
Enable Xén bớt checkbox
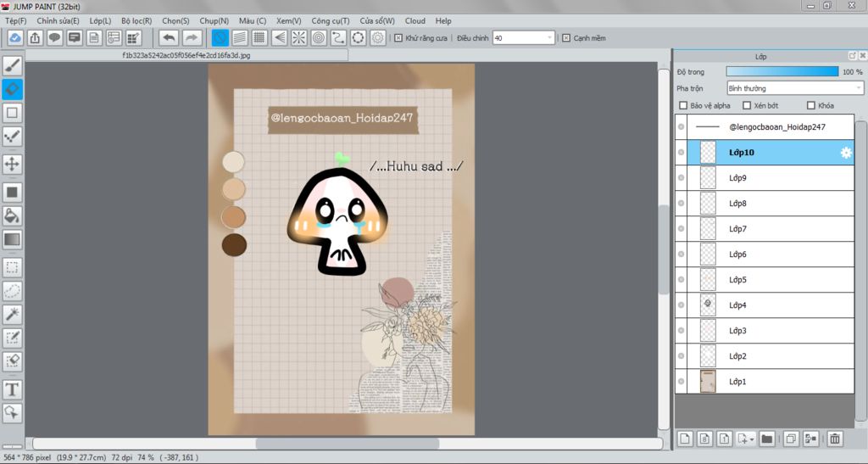pyautogui.click(x=747, y=105)
